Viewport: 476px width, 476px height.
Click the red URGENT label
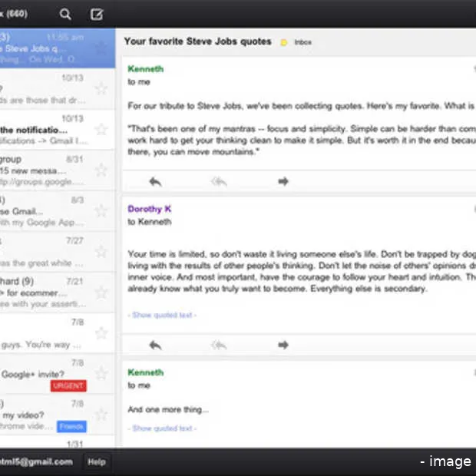[x=68, y=386]
